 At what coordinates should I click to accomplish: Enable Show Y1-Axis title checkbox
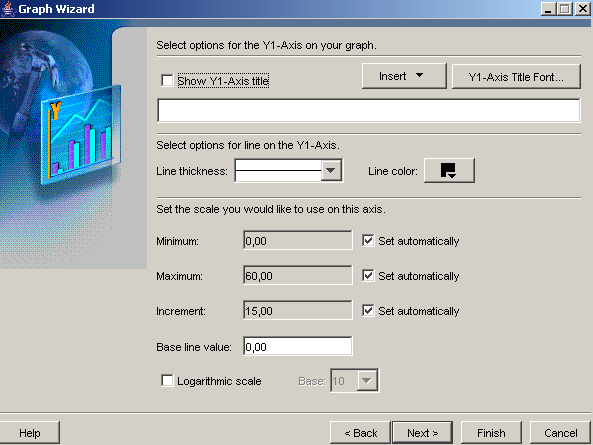[167, 81]
